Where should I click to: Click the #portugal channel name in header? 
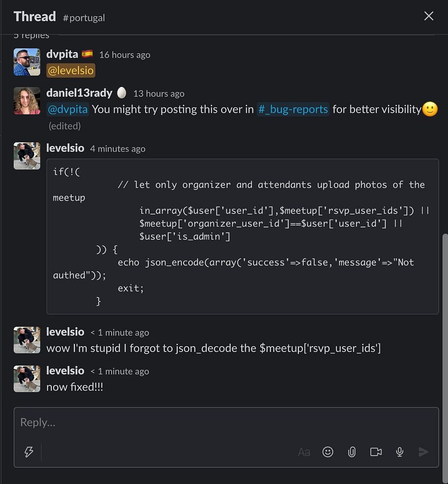coord(84,18)
